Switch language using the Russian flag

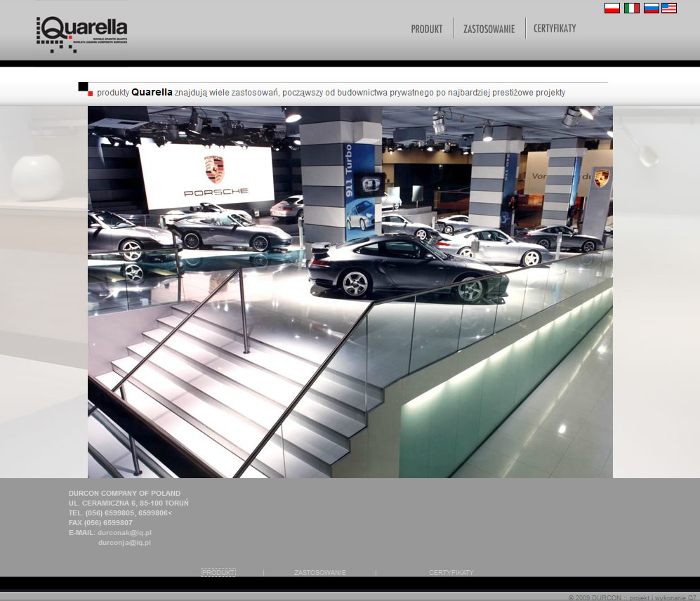point(652,8)
